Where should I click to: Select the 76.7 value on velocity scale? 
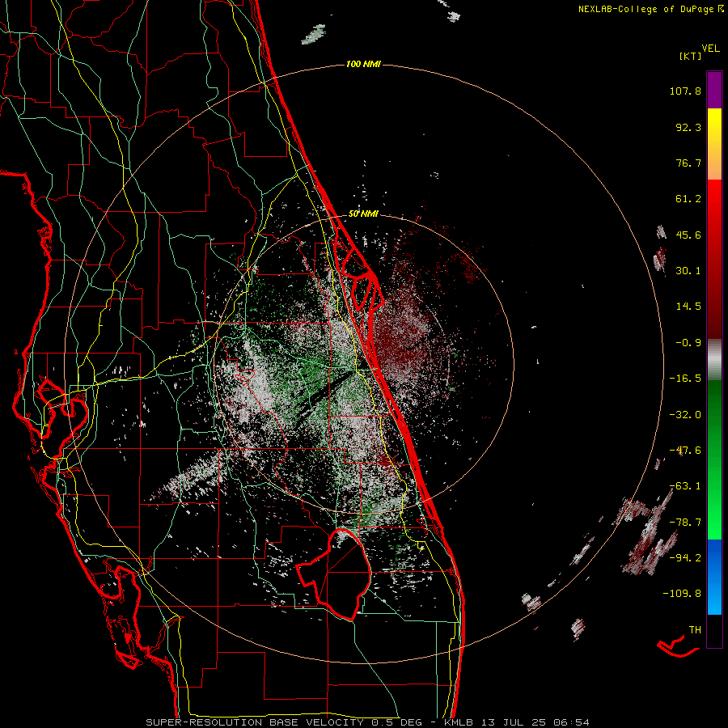tap(688, 163)
